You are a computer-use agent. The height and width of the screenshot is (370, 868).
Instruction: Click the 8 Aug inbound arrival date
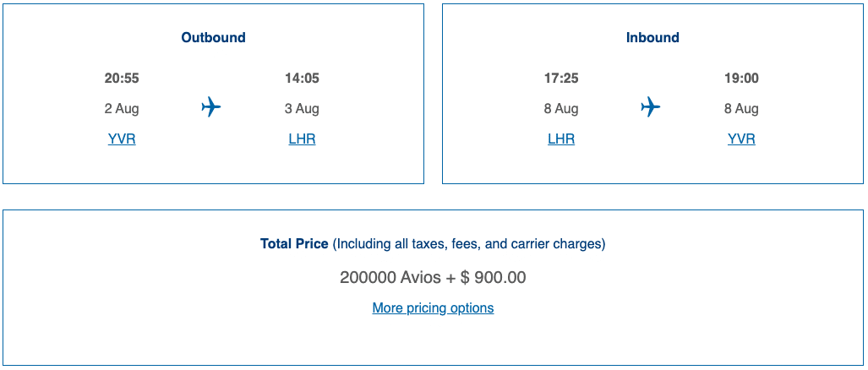(741, 109)
